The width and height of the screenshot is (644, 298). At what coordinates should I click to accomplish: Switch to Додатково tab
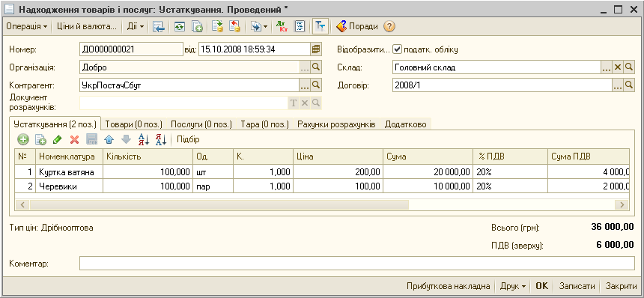click(405, 124)
